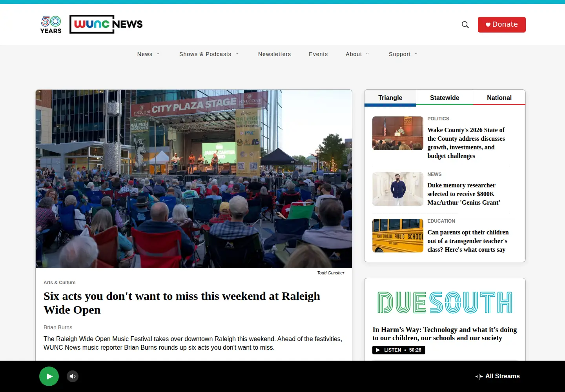Open the search magnifier icon
Screen dimensions: 565x392
click(465, 25)
